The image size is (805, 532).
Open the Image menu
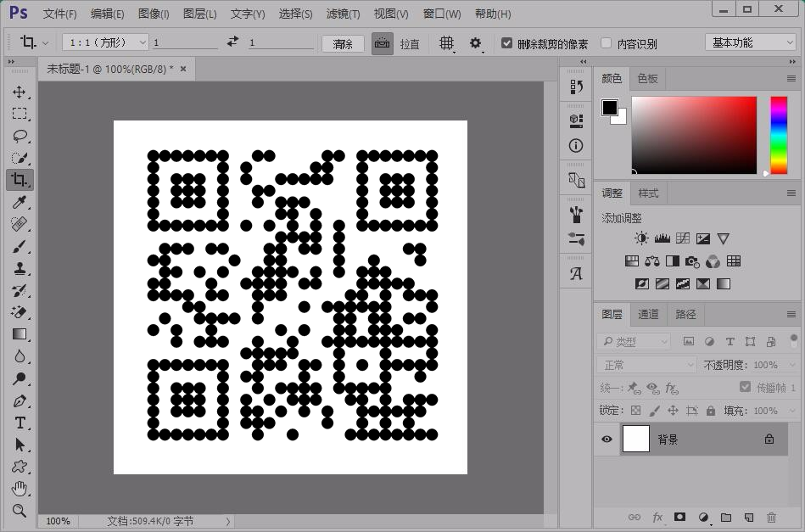click(153, 14)
